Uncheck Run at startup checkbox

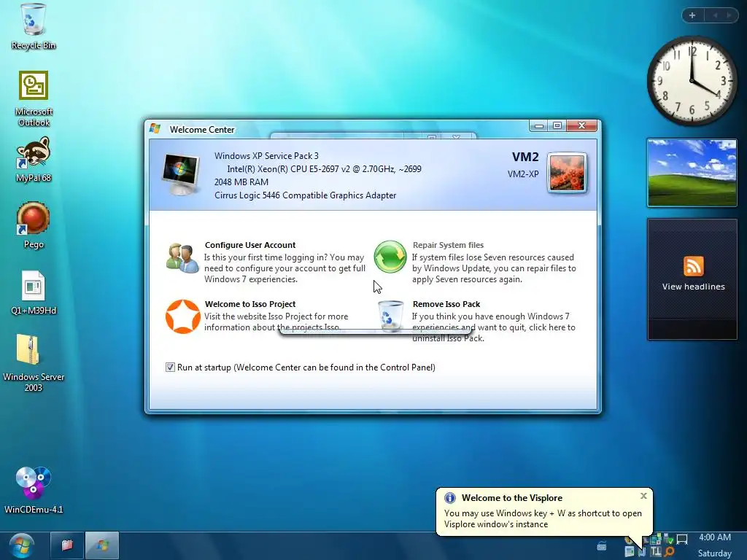coord(170,367)
